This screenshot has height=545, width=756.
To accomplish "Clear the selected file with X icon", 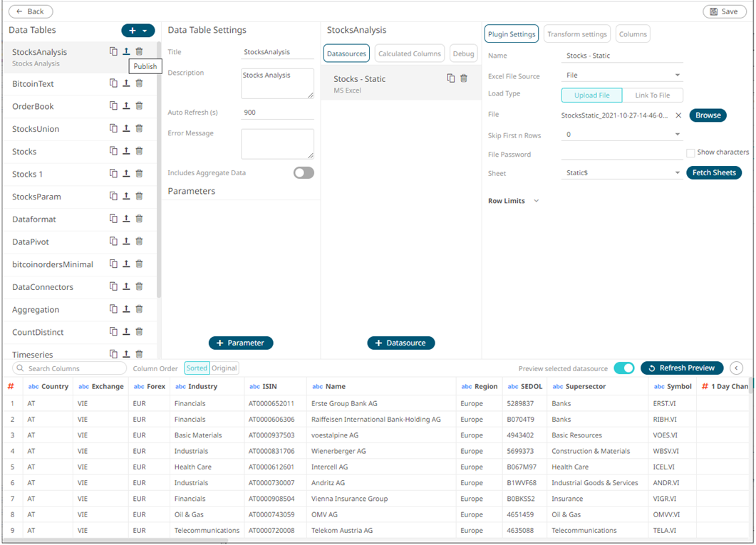I will [x=678, y=115].
